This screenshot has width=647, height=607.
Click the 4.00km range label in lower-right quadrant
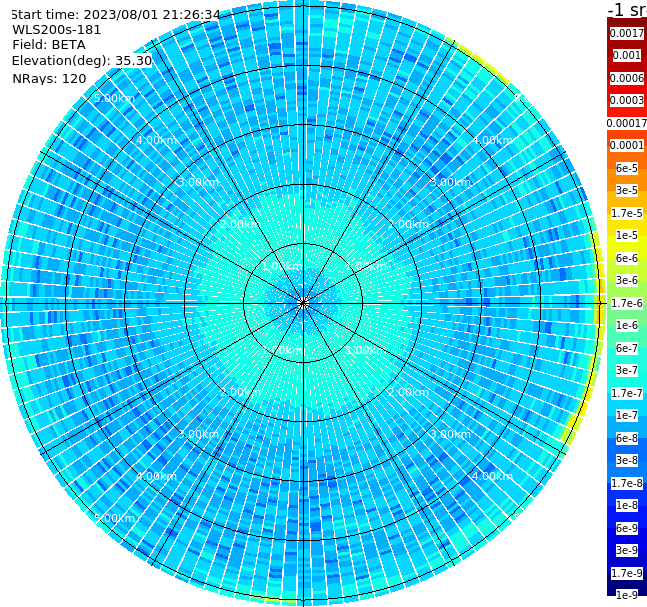pyautogui.click(x=492, y=476)
